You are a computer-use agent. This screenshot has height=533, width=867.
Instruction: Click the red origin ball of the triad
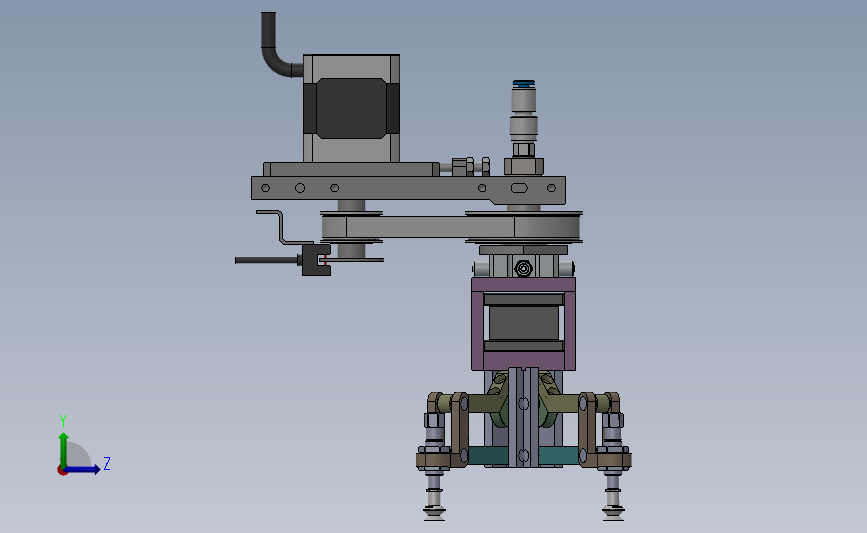[x=62, y=471]
